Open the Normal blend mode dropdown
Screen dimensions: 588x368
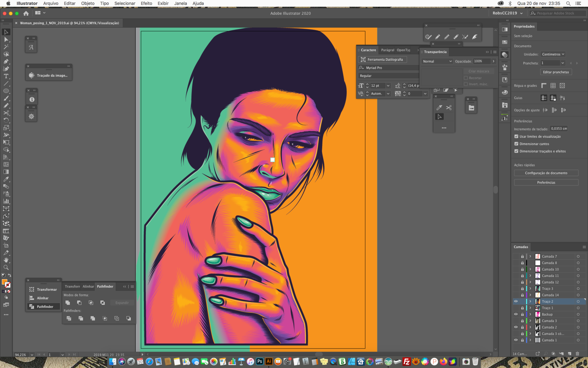tap(437, 61)
